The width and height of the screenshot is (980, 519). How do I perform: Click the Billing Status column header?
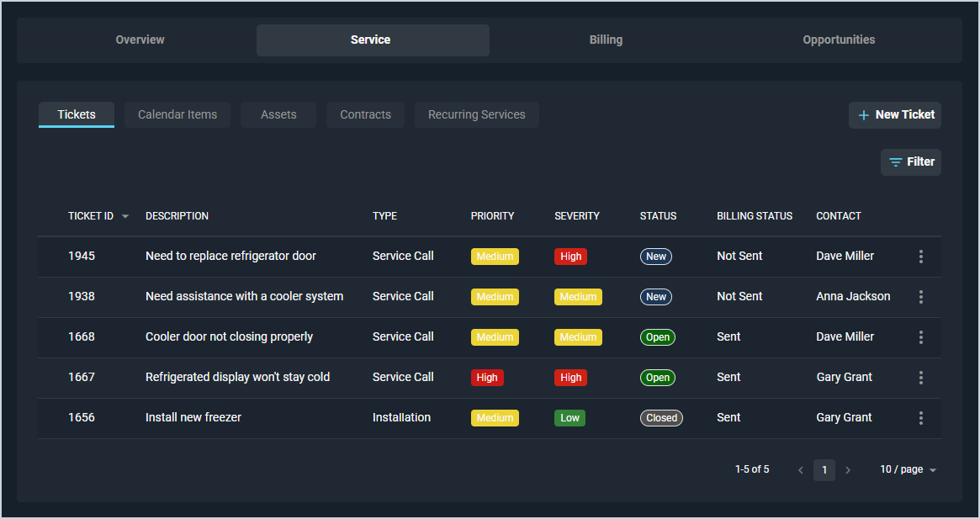pyautogui.click(x=755, y=216)
